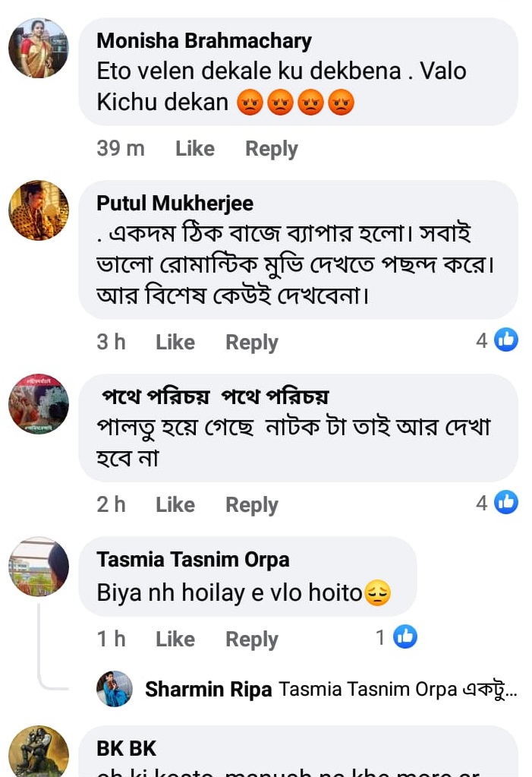The width and height of the screenshot is (532, 777).
Task: Reply to Tasmia Tasnim Orpa's comment
Action: pos(251,640)
